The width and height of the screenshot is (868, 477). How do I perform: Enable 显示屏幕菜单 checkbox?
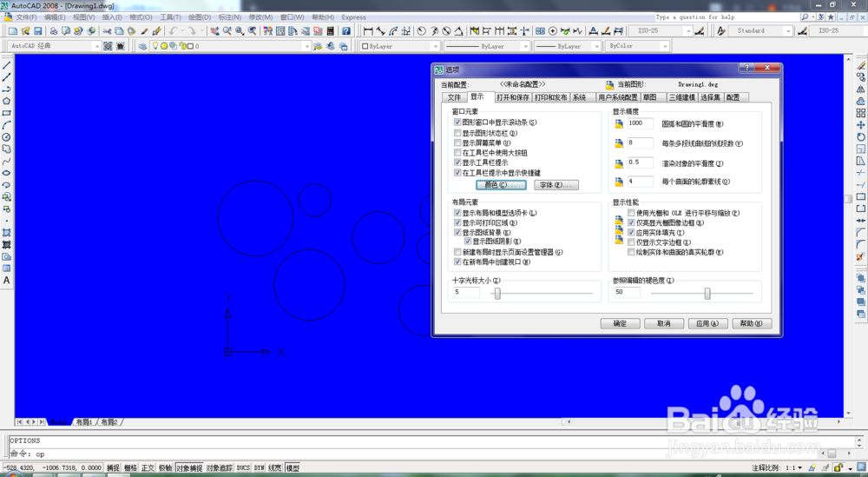[x=457, y=143]
